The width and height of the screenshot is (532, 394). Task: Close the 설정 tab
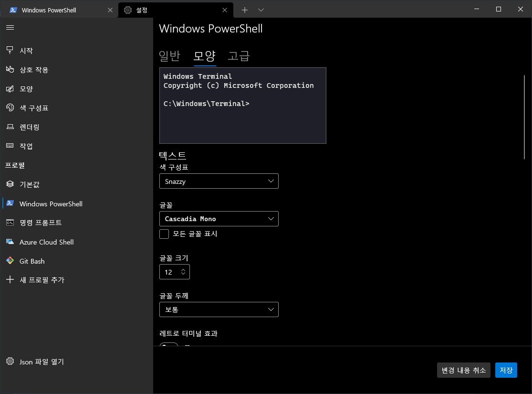pyautogui.click(x=225, y=10)
